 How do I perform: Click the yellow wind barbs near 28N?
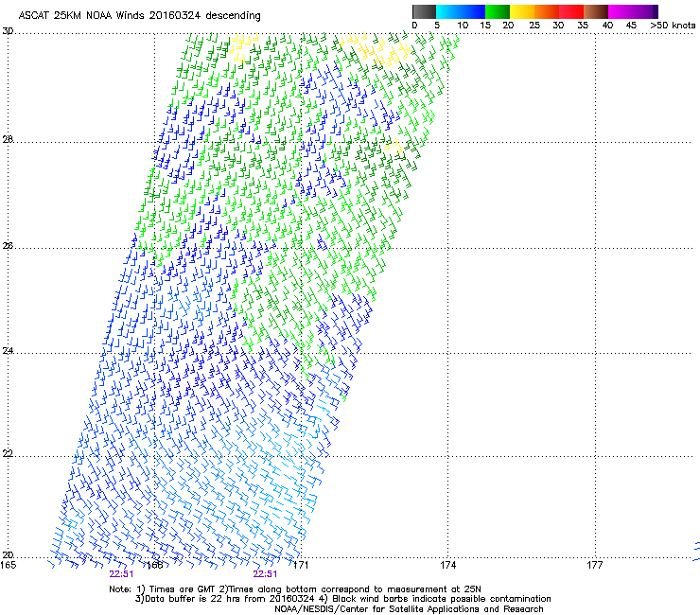click(394, 147)
